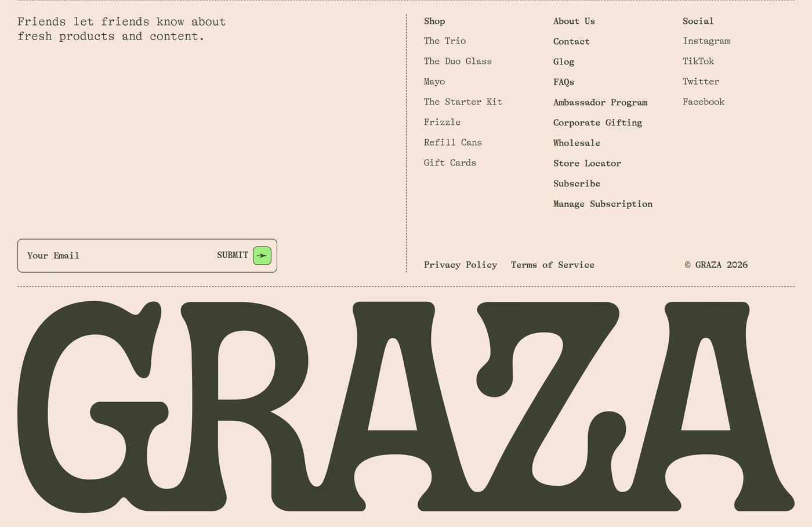
Task: Open the Store Locator link
Action: 587,163
